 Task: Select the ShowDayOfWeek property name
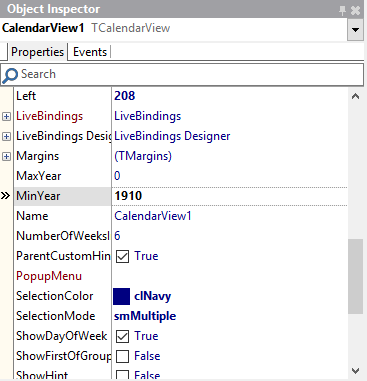(x=62, y=336)
